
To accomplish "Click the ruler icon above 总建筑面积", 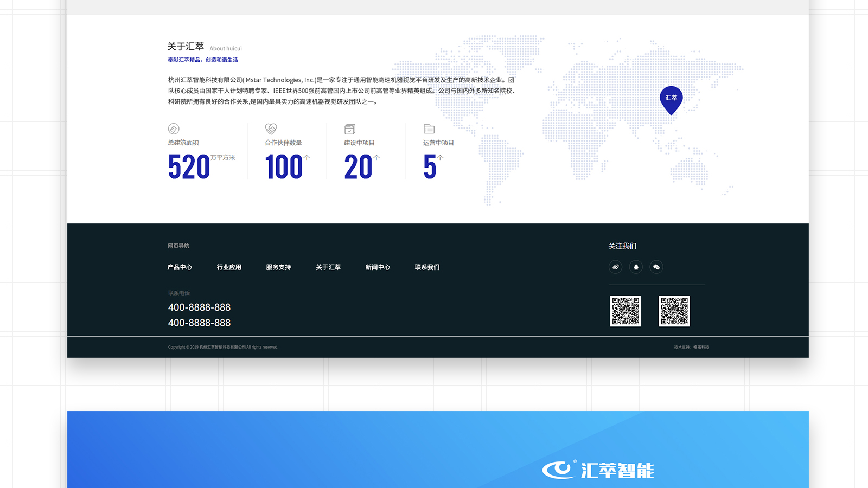I will (x=174, y=129).
